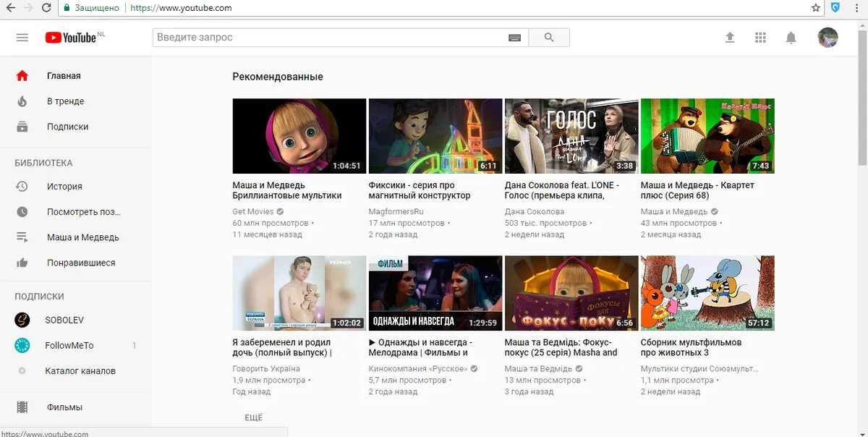Click the Фильмы film icon
The width and height of the screenshot is (868, 437).
(22, 407)
